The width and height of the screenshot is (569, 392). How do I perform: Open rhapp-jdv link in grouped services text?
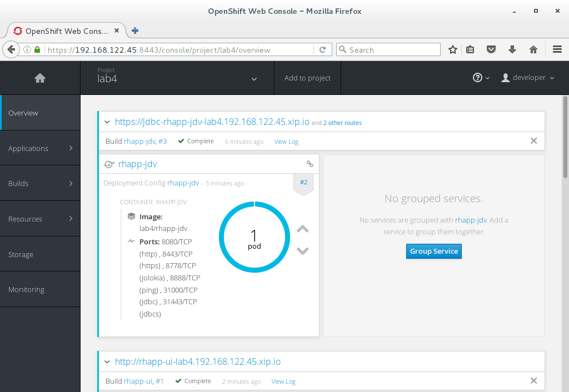pyautogui.click(x=471, y=220)
